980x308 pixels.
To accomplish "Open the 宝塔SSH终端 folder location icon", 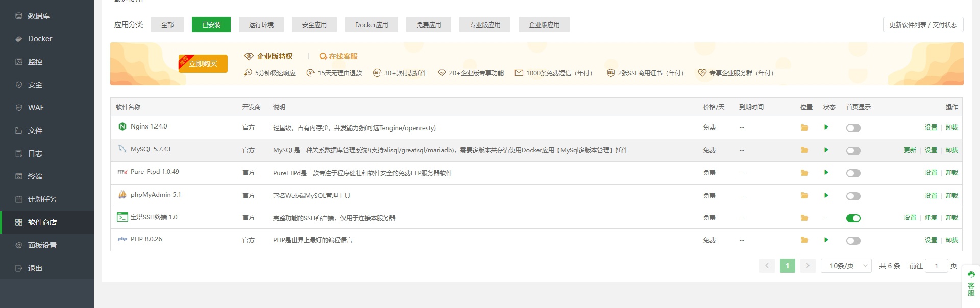I will coord(804,218).
